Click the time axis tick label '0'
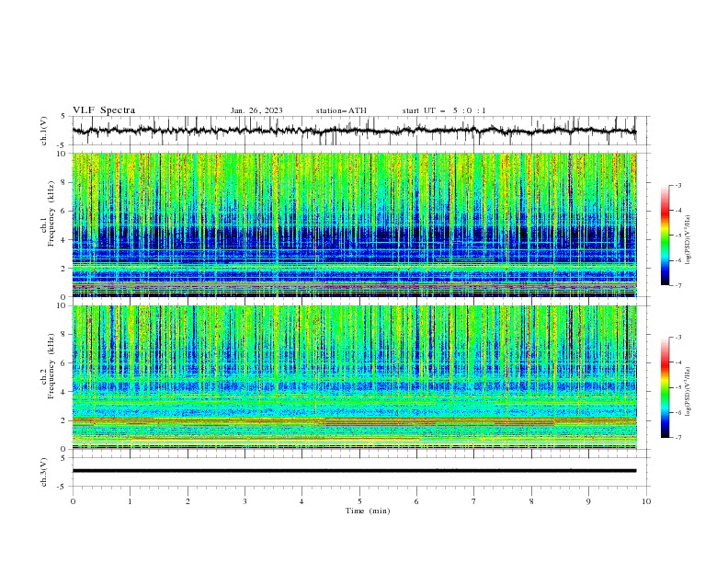The height and width of the screenshot is (563, 728). click(73, 501)
